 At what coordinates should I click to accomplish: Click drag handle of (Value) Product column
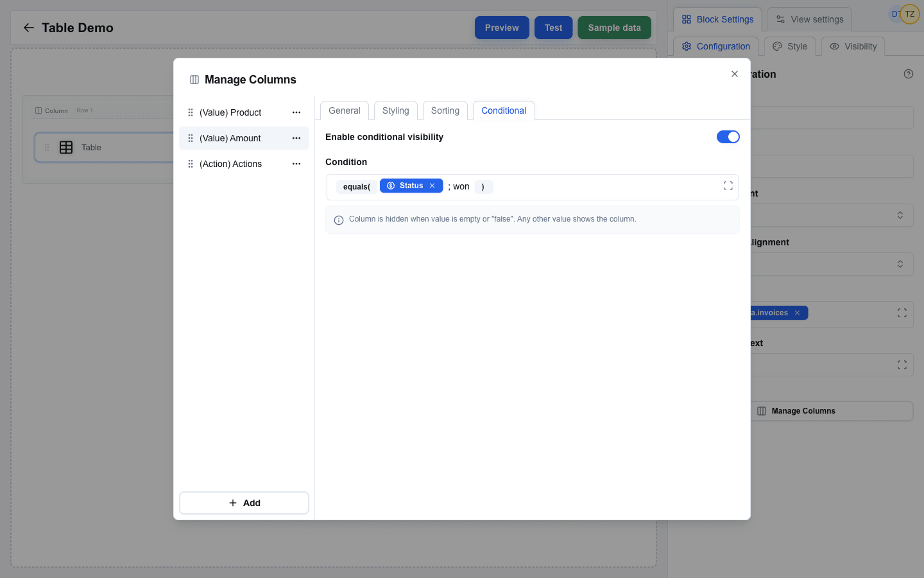pos(191,112)
